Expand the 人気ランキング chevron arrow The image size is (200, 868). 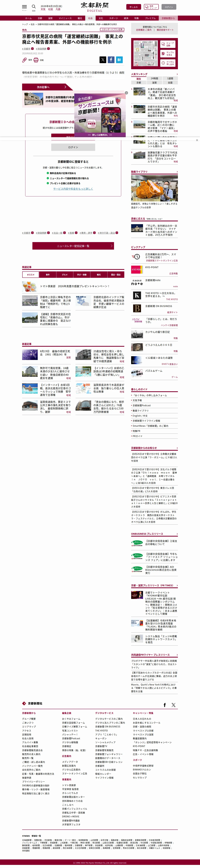pyautogui.click(x=177, y=74)
